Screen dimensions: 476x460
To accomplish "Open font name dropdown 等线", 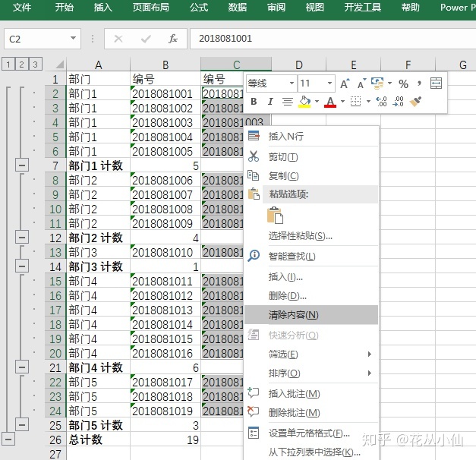I will coord(292,83).
